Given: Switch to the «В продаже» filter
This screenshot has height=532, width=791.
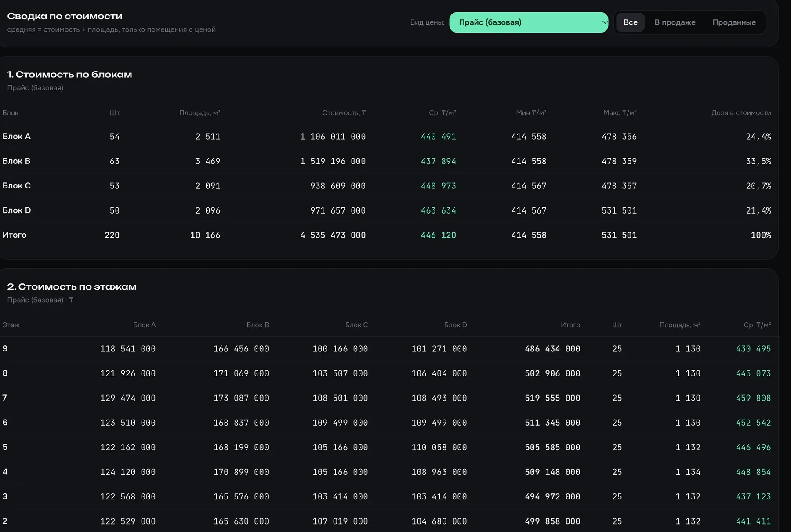Looking at the screenshot, I should (x=675, y=22).
